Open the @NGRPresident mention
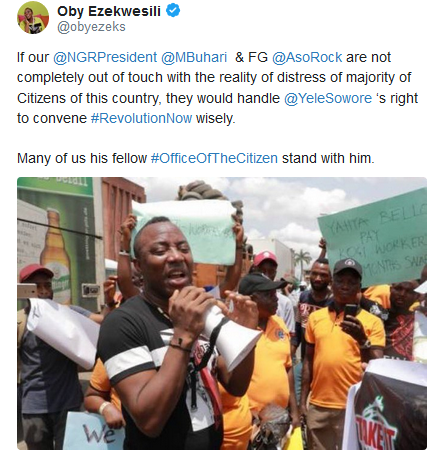Viewport: 439px width, 455px height. tap(105, 57)
